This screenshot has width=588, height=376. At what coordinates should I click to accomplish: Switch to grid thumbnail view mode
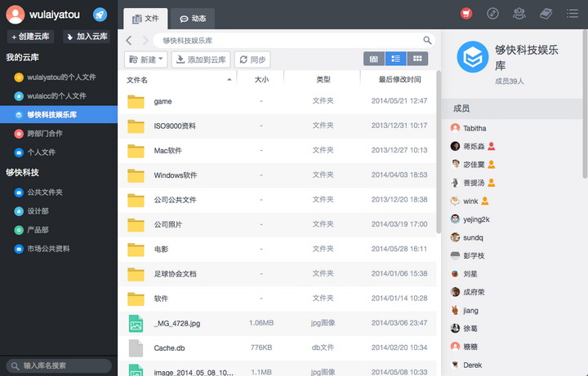tap(417, 59)
